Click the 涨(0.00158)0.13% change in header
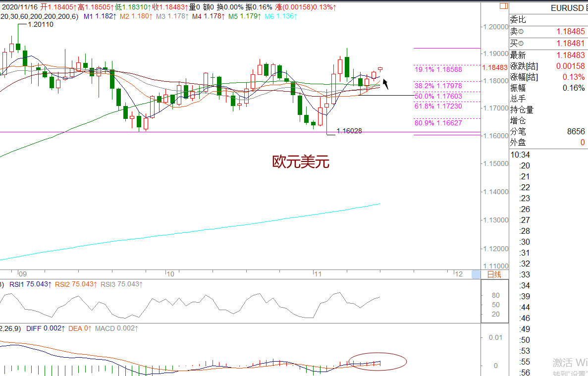This screenshot has width=588, height=376. coord(306,7)
